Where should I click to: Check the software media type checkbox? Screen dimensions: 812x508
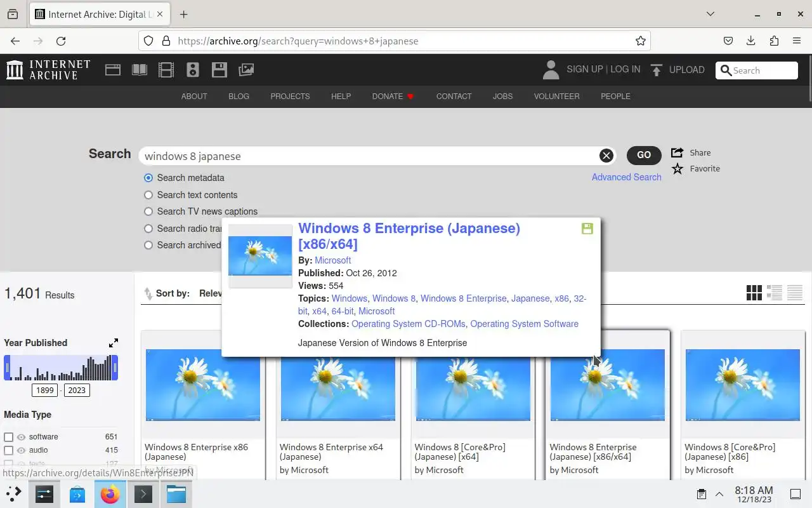click(x=9, y=437)
